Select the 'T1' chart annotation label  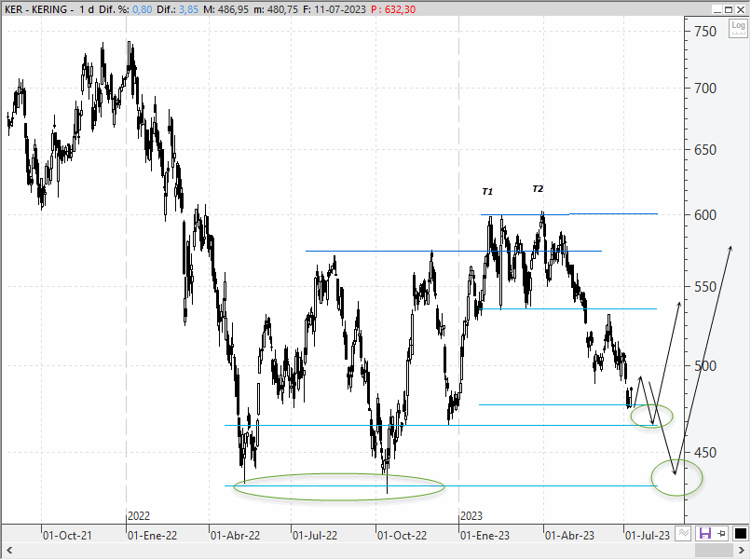(x=487, y=192)
